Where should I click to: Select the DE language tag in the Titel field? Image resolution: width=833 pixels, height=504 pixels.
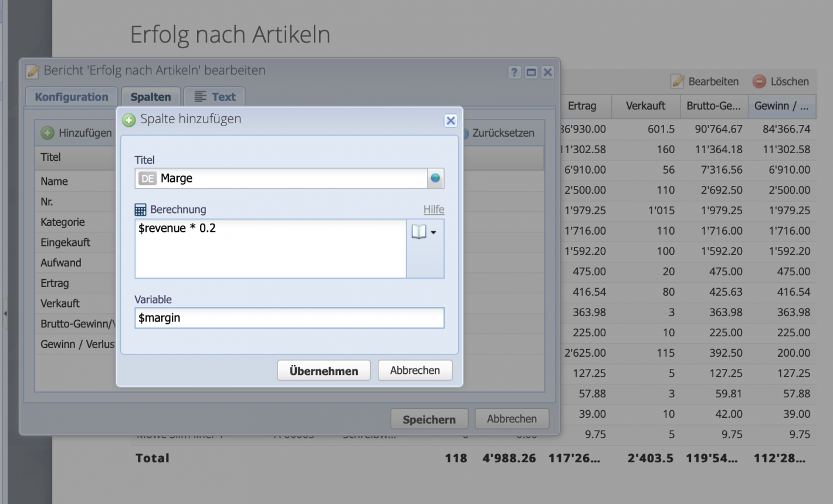coord(146,178)
